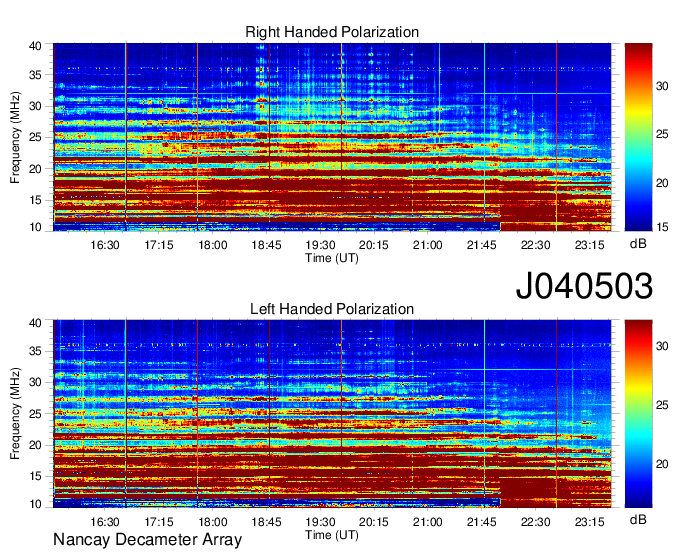Click the Left Handed Polarization spectrogram
680x552 pixels.
(332, 414)
